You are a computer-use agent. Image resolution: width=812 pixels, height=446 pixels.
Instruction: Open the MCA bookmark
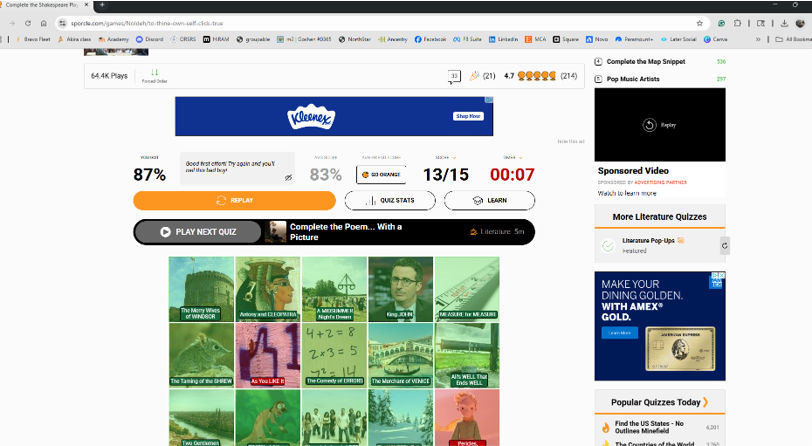tap(535, 39)
